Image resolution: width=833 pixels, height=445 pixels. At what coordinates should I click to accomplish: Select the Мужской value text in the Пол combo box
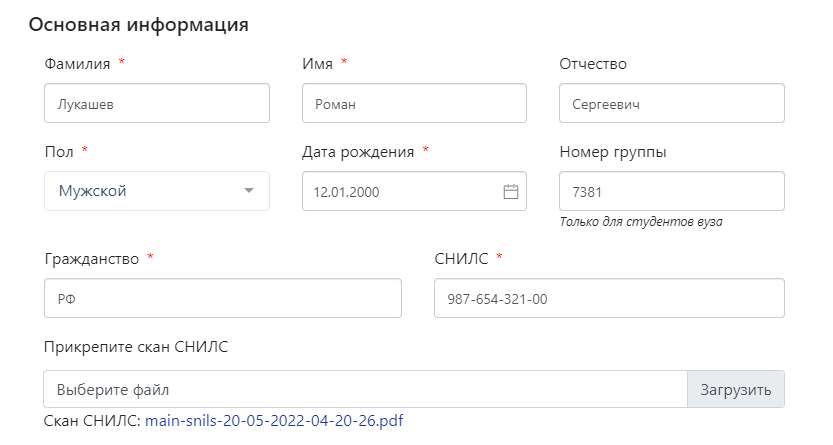point(92,191)
